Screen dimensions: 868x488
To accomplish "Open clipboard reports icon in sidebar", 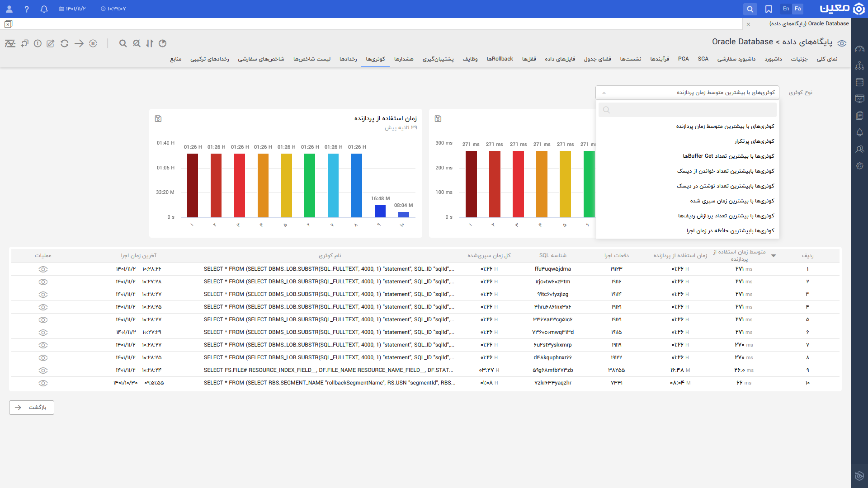I will tap(859, 116).
